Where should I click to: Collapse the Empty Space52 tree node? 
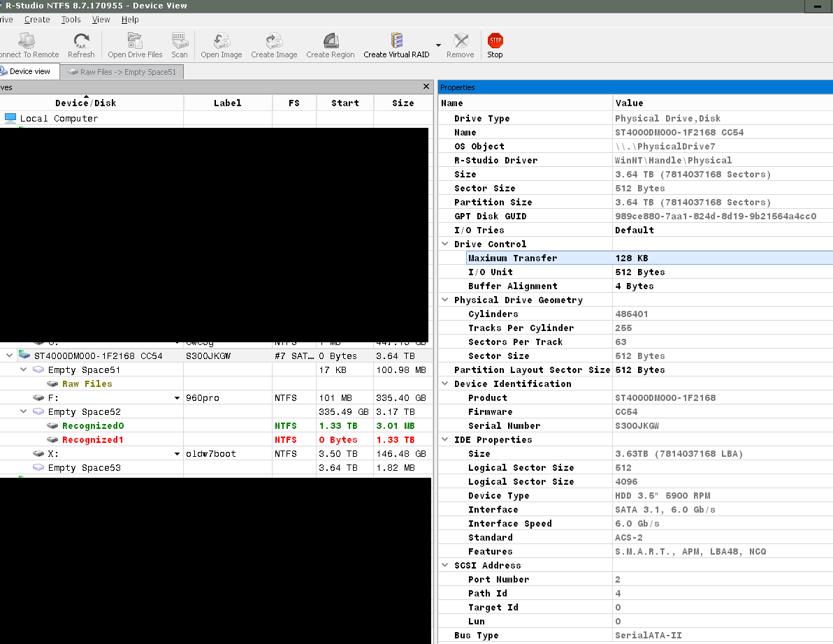coord(24,411)
